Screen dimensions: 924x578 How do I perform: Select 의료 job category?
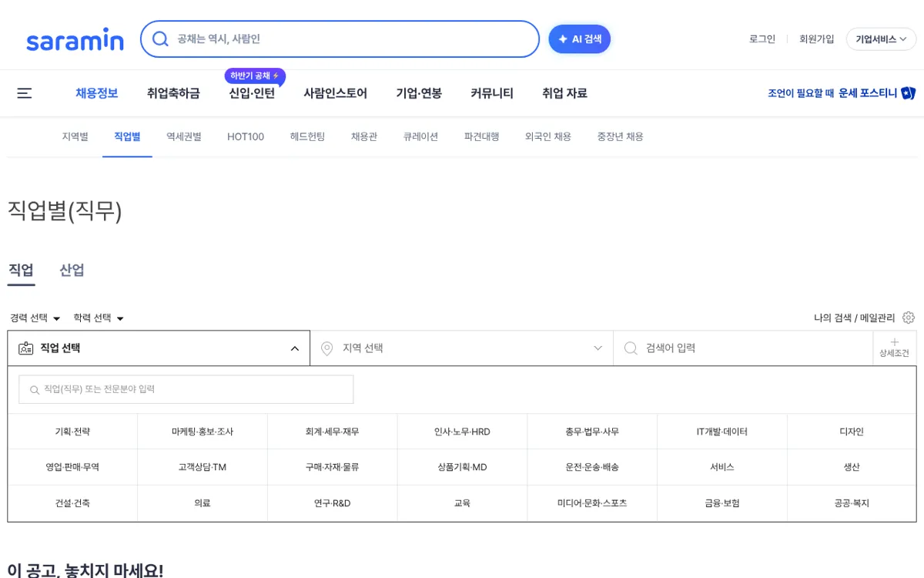click(x=203, y=503)
